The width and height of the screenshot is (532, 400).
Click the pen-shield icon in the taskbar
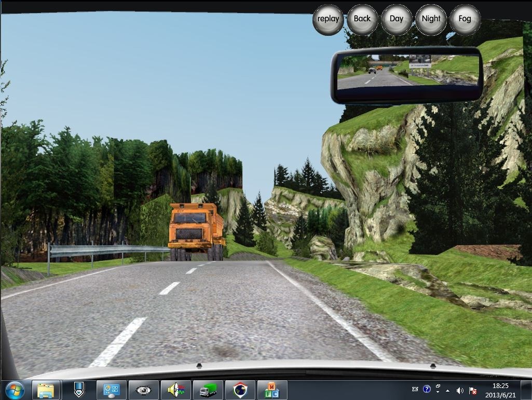click(x=78, y=390)
